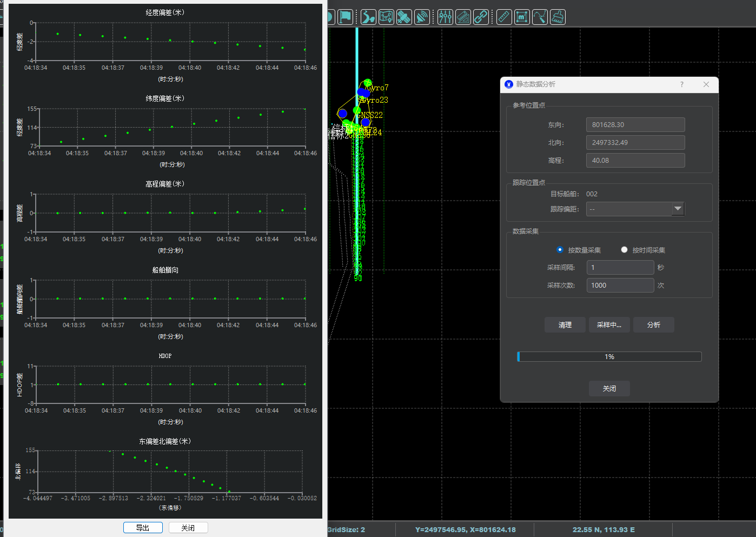This screenshot has width=756, height=537.
Task: Click the 北向 input field
Action: click(x=635, y=143)
